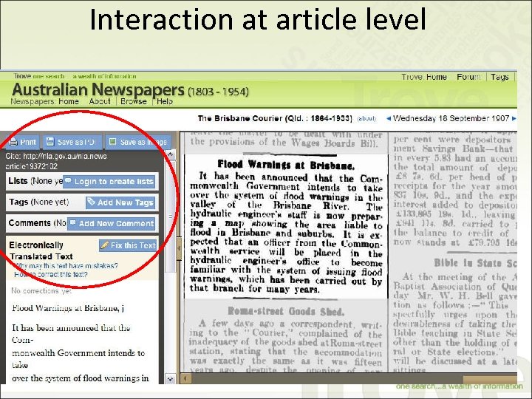This screenshot has width=532, height=399.
Task: Go to next issue date arrow
Action: [x=514, y=118]
